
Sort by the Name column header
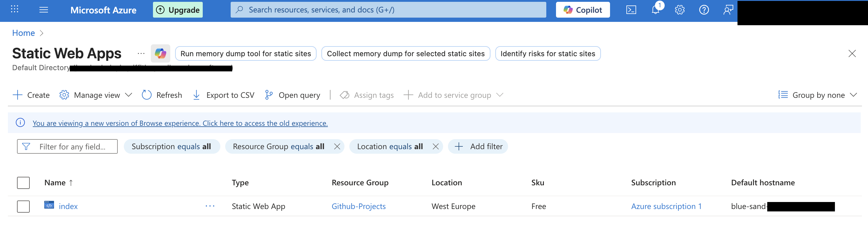point(59,183)
